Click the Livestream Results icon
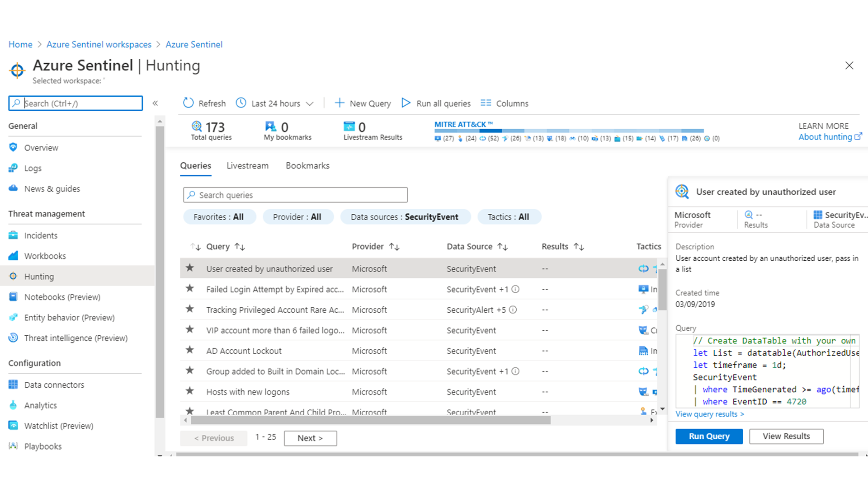This screenshot has width=868, height=488. pyautogui.click(x=349, y=127)
